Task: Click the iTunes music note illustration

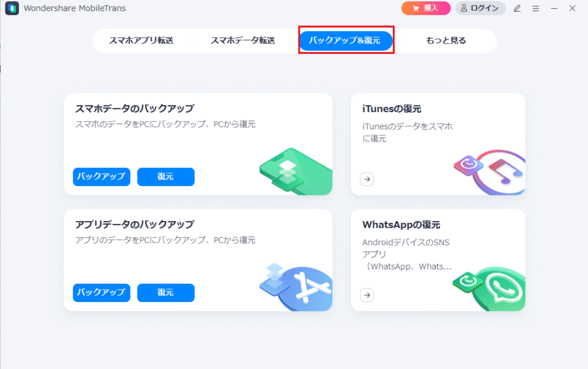Action: coord(489,172)
